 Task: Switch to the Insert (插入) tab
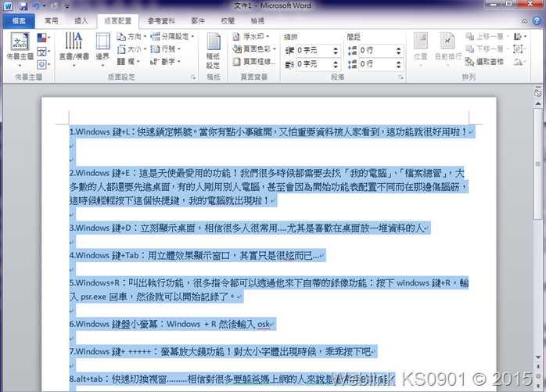click(81, 21)
